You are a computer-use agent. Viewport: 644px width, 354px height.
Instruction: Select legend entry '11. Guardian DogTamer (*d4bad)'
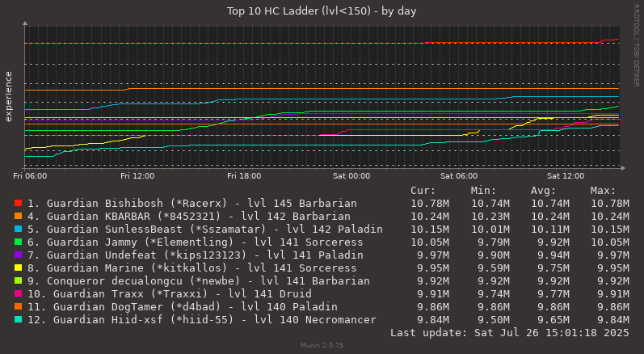pyautogui.click(x=124, y=307)
